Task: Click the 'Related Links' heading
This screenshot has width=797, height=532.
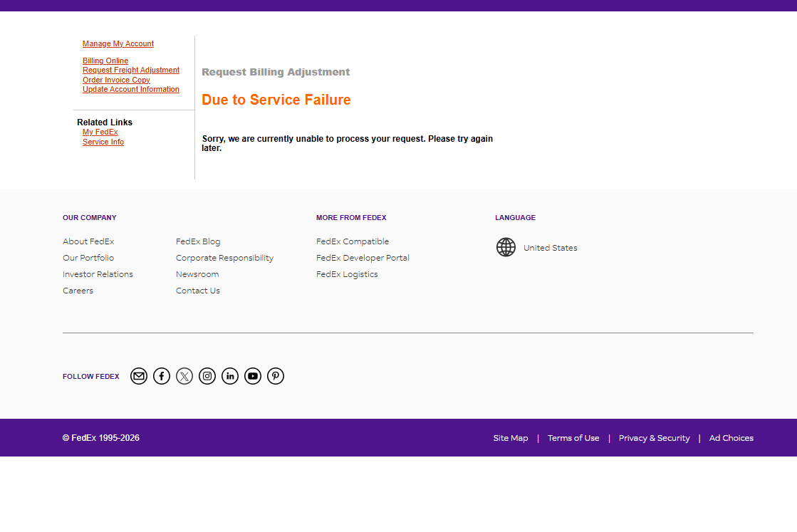Action: pos(105,122)
